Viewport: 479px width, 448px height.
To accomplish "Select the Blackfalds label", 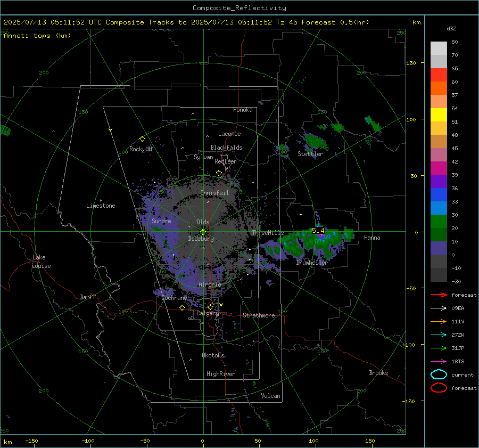I will point(226,148).
